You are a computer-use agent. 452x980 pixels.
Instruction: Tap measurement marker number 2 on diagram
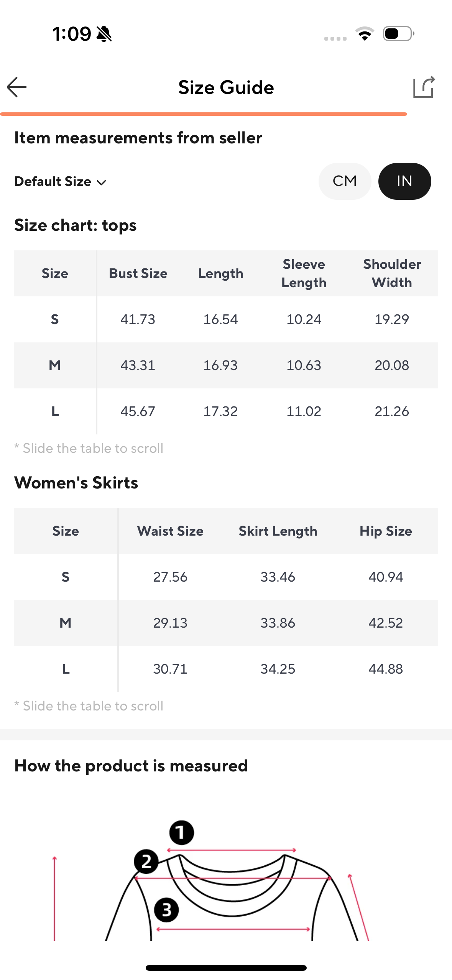[146, 862]
